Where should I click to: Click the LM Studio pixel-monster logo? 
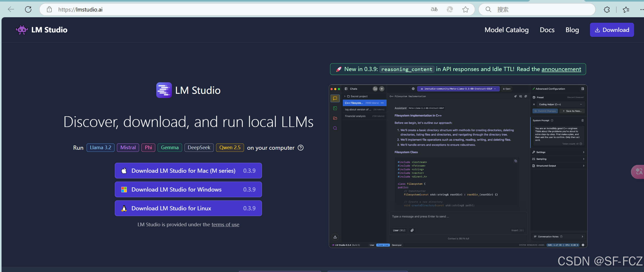click(22, 30)
